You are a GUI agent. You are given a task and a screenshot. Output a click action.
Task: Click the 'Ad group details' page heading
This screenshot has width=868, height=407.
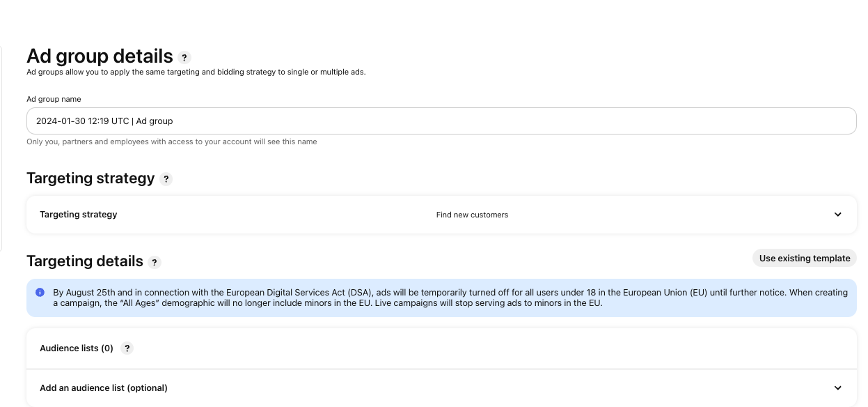click(x=100, y=56)
